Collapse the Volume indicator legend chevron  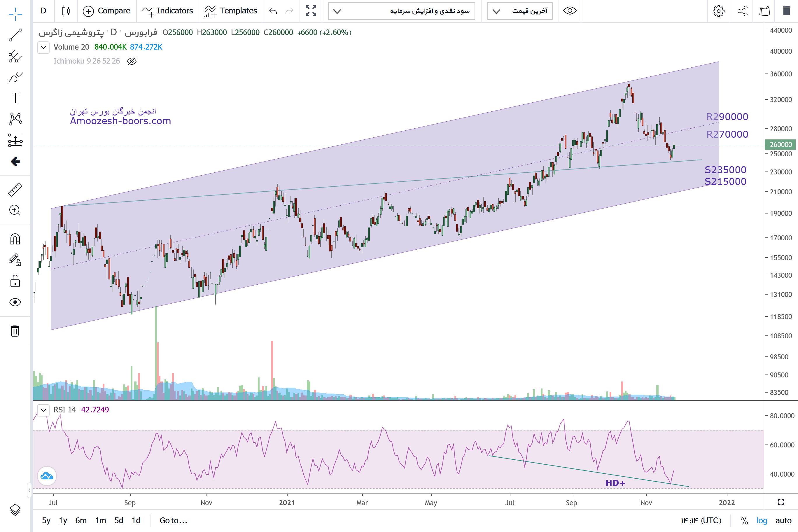click(43, 47)
